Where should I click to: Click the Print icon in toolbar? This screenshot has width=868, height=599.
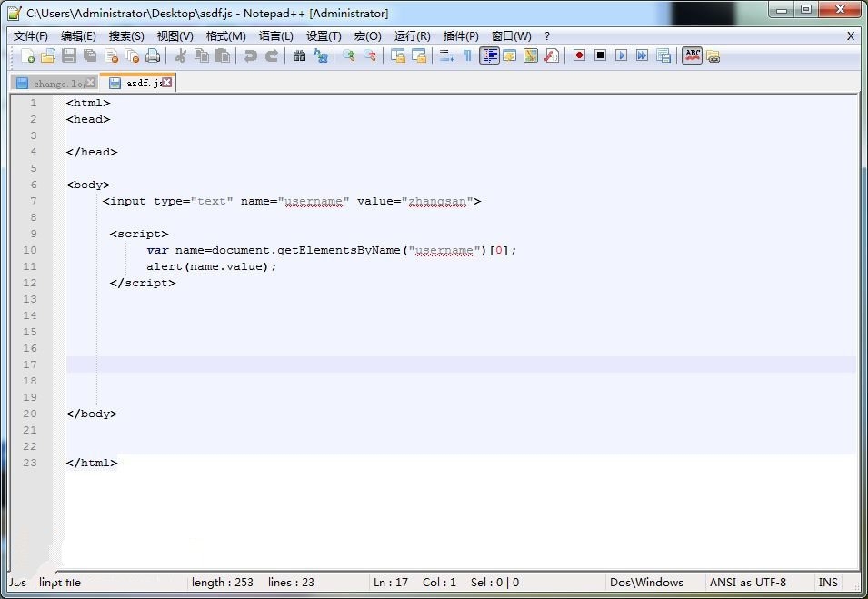(x=153, y=55)
